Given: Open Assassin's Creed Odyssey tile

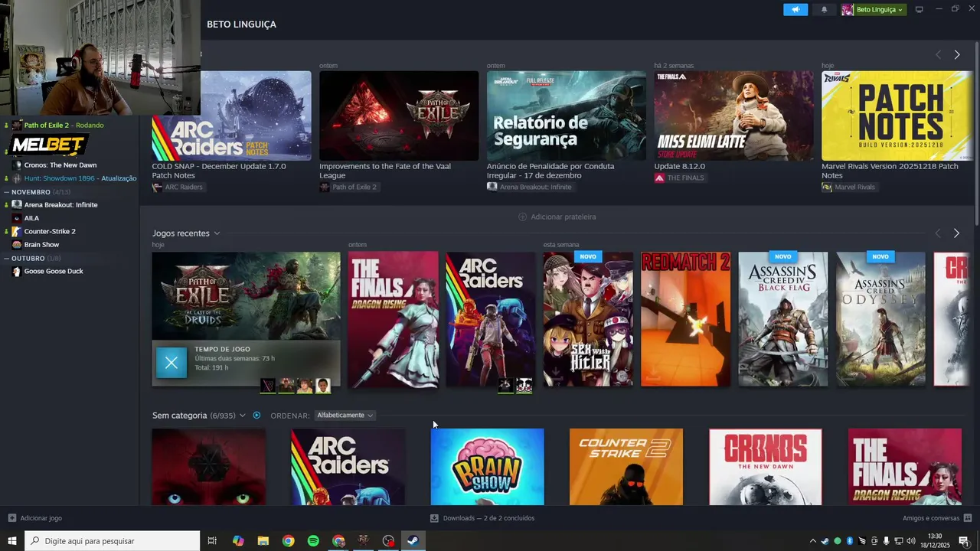Looking at the screenshot, I should coord(880,319).
